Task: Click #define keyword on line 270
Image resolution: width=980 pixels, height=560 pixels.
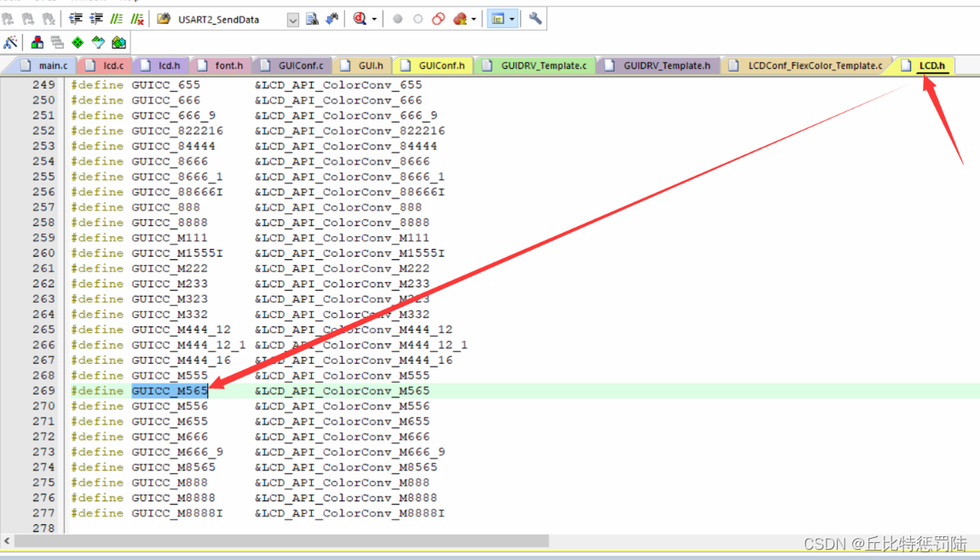Action: click(97, 407)
